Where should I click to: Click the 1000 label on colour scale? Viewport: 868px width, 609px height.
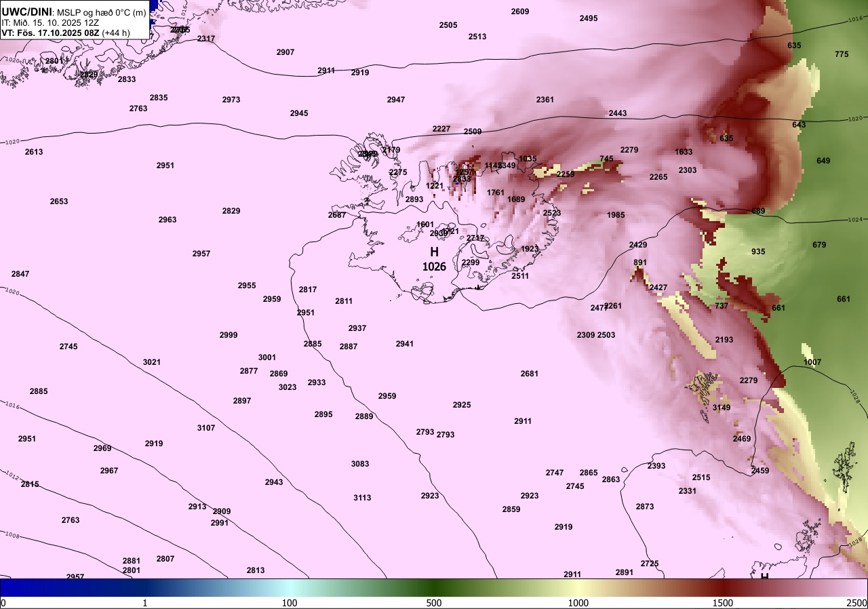coord(578,603)
